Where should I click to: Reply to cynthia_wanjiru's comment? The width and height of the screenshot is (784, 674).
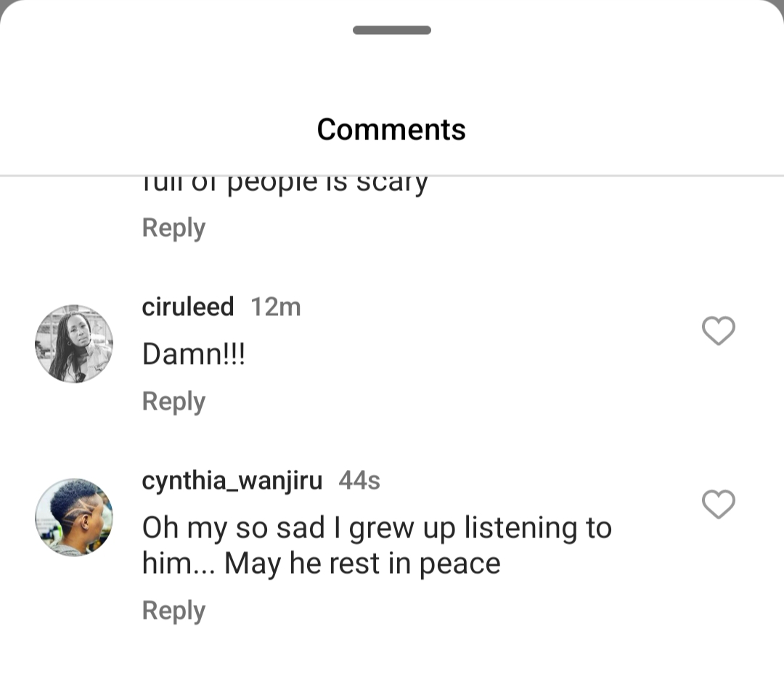[x=173, y=610]
